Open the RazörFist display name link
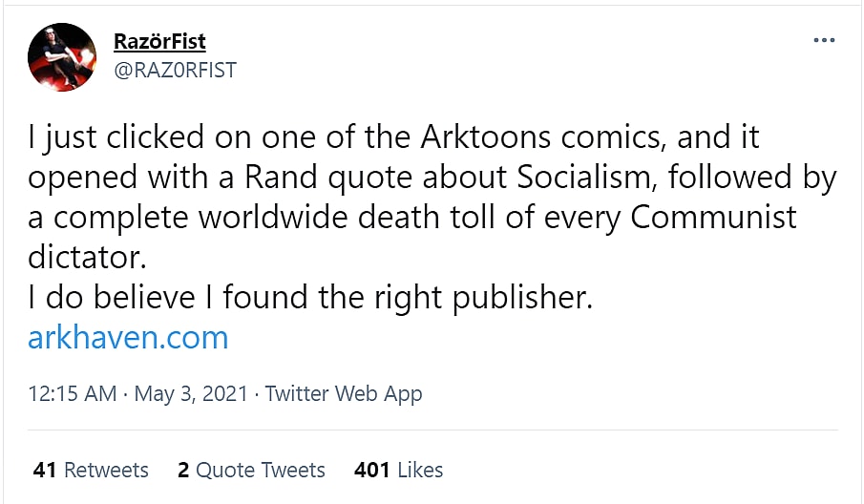The width and height of the screenshot is (864, 504). pyautogui.click(x=159, y=41)
